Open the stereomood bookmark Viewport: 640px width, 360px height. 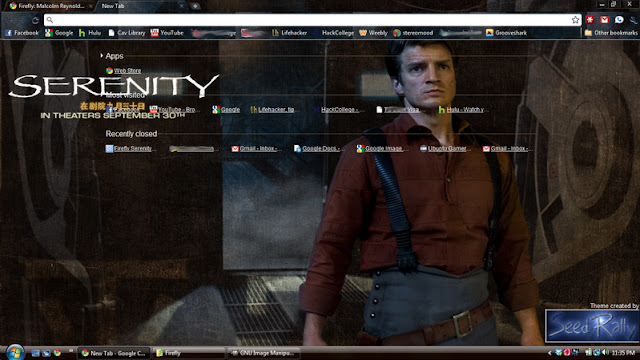coord(413,33)
